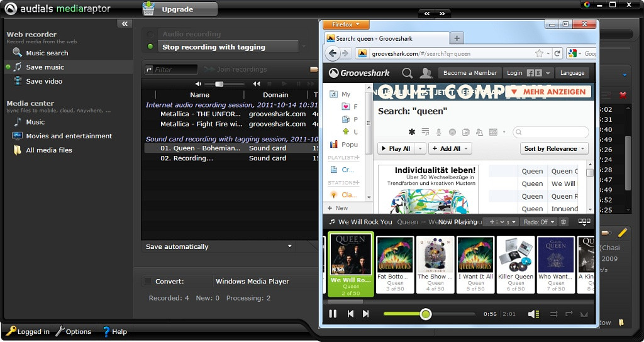The height and width of the screenshot is (342, 644).
Task: Click the Filter input field
Action: pyautogui.click(x=175, y=69)
